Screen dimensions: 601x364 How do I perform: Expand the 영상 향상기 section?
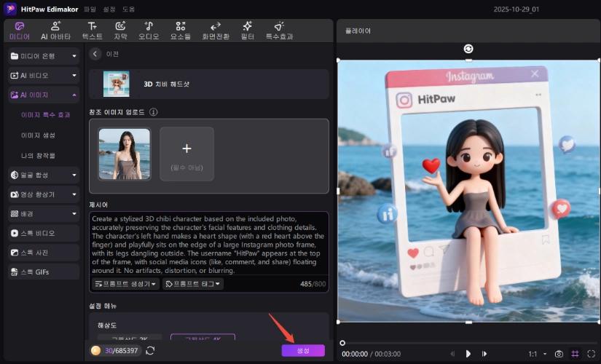coord(44,194)
